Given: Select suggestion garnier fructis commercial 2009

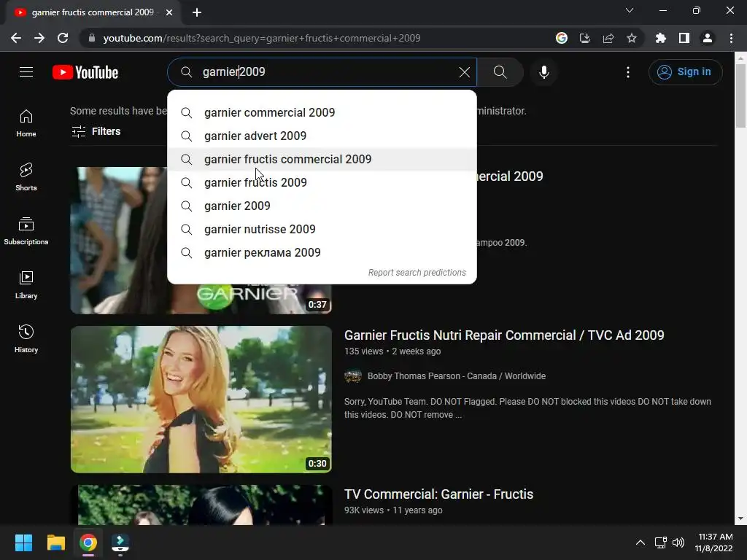Looking at the screenshot, I should 322,160.
